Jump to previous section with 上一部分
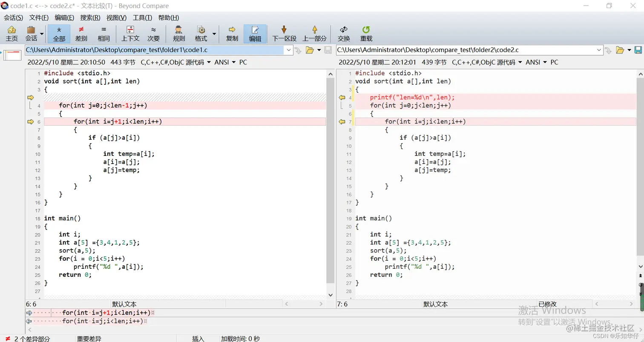This screenshot has width=644, height=342. [314, 34]
